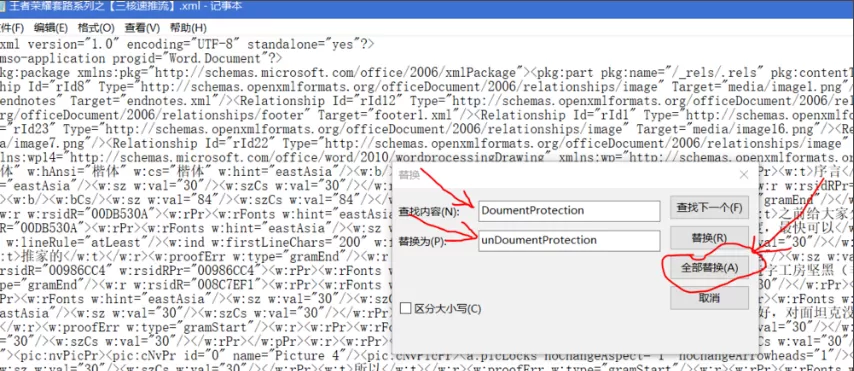Screen dimensions: 854x371
Task: Click the 取消 button
Action: point(709,297)
